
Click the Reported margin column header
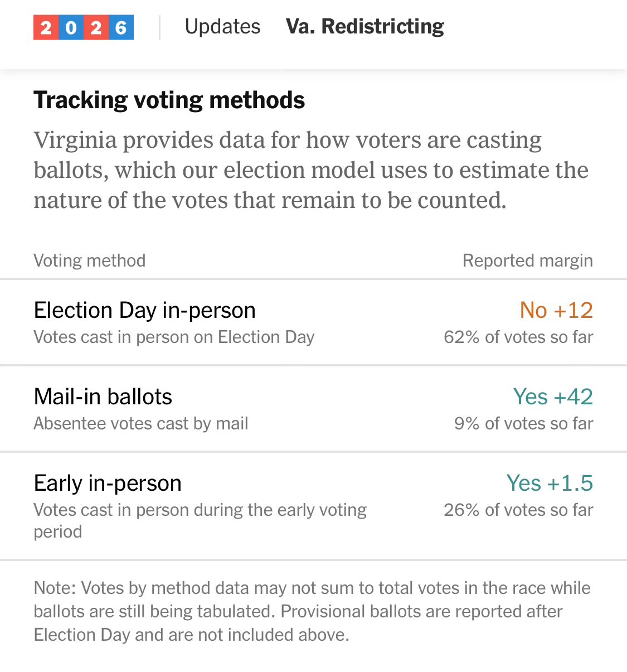[x=527, y=260]
